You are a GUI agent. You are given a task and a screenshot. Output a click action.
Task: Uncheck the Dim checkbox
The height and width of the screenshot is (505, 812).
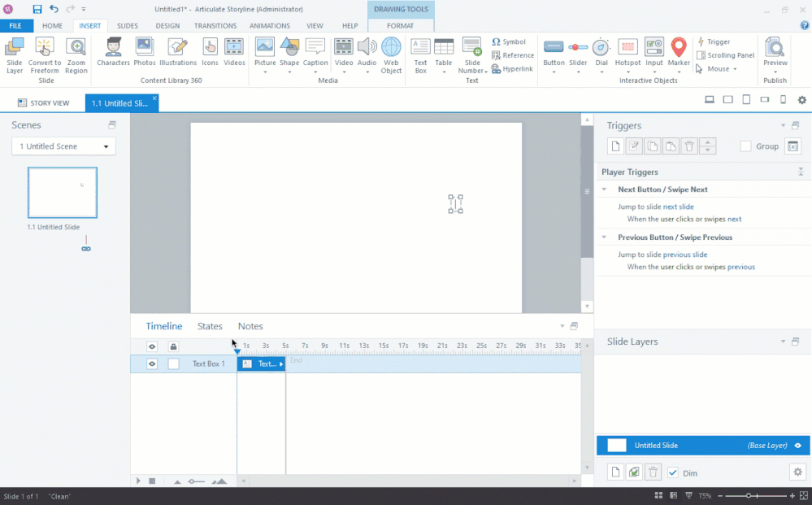[673, 472]
